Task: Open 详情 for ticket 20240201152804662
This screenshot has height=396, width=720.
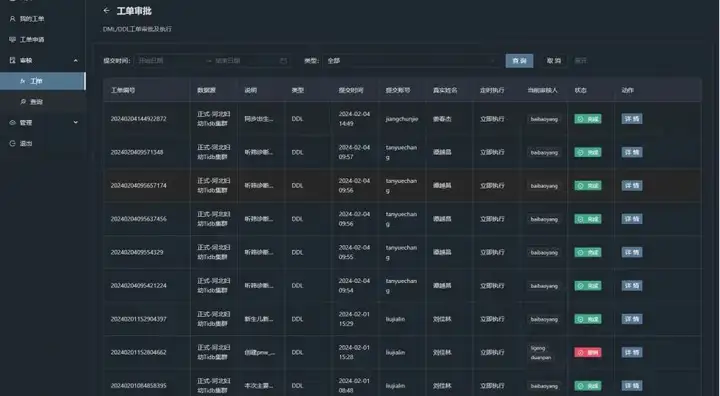Action: coord(632,352)
